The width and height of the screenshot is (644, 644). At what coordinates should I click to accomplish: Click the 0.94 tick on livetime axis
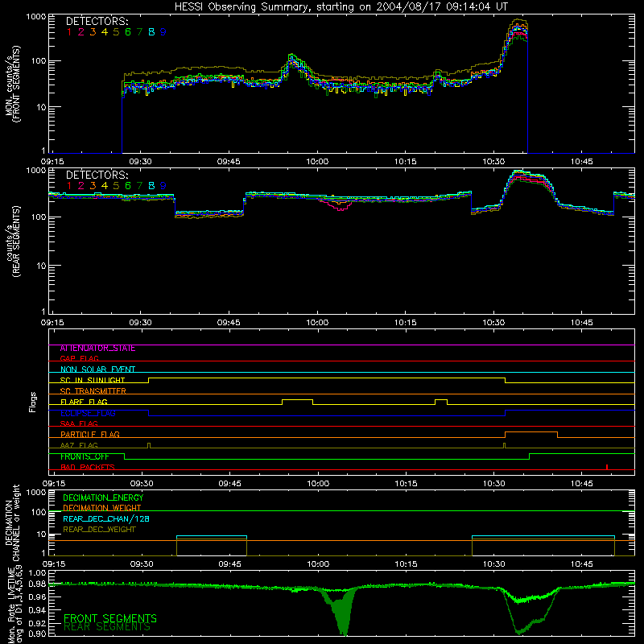pos(36,610)
